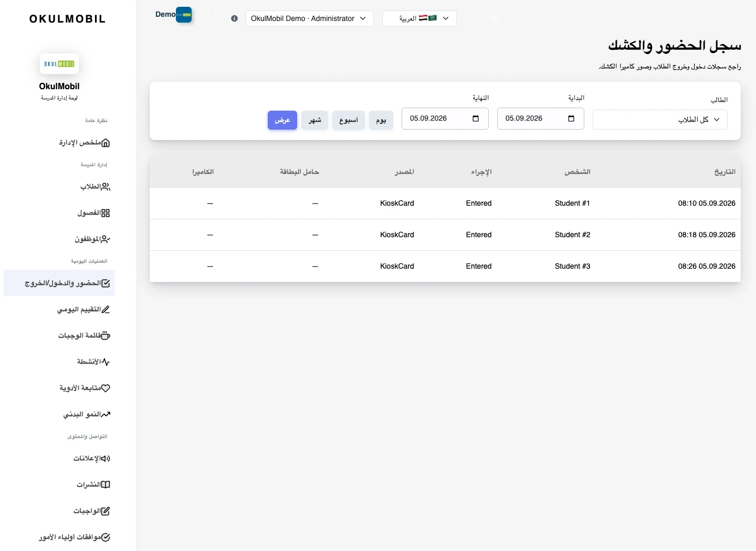The image size is (756, 551).
Task: Toggle the fullscreen icon in top bar
Action: 212,15
